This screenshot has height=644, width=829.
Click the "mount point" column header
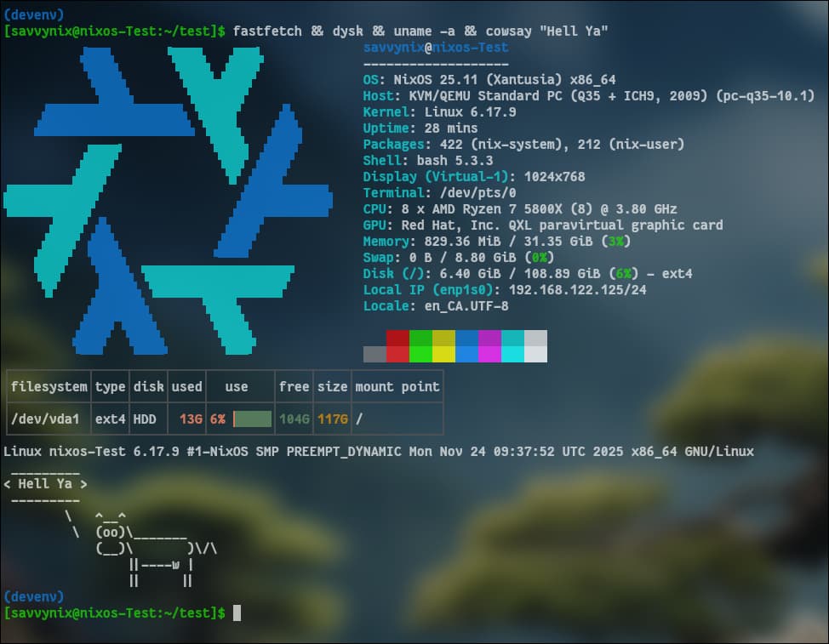397,386
